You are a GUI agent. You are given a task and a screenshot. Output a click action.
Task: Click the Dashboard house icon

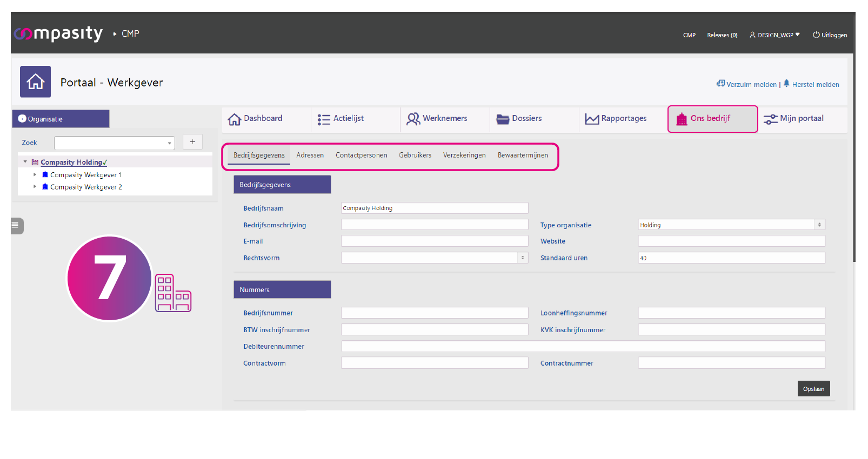pyautogui.click(x=234, y=119)
